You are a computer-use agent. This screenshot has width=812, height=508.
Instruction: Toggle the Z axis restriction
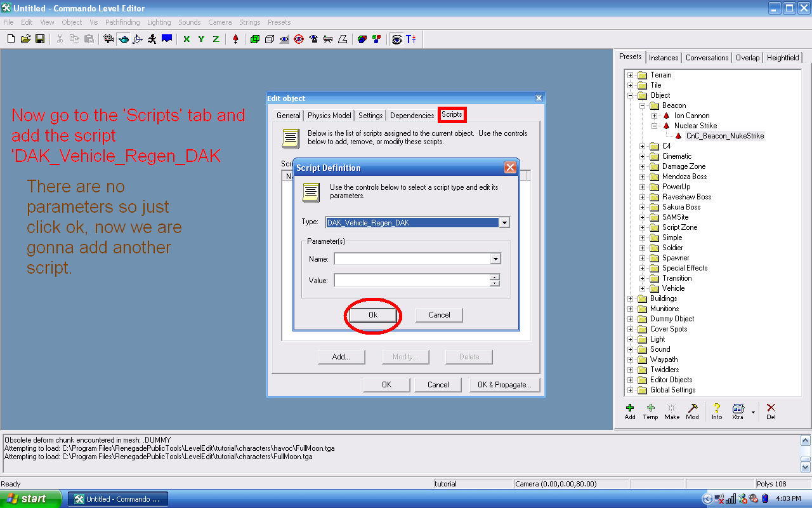(x=216, y=39)
